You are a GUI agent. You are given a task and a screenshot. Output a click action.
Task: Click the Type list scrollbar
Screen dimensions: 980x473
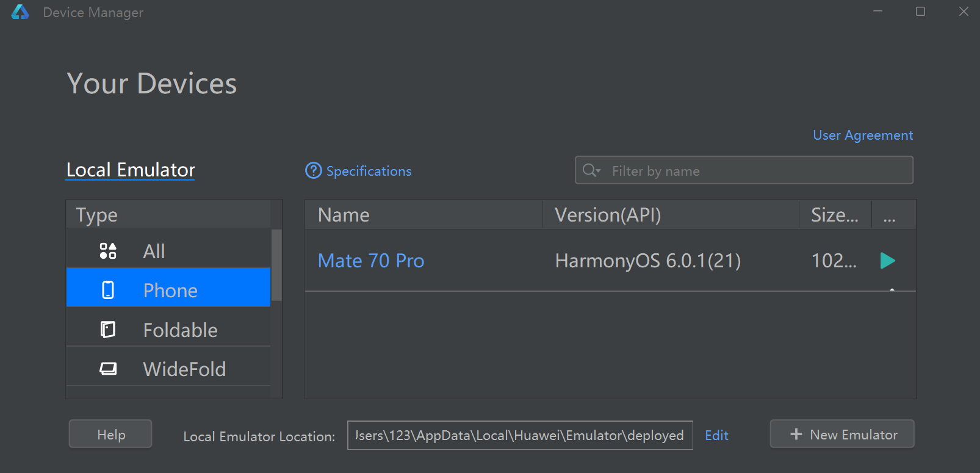coord(276,265)
